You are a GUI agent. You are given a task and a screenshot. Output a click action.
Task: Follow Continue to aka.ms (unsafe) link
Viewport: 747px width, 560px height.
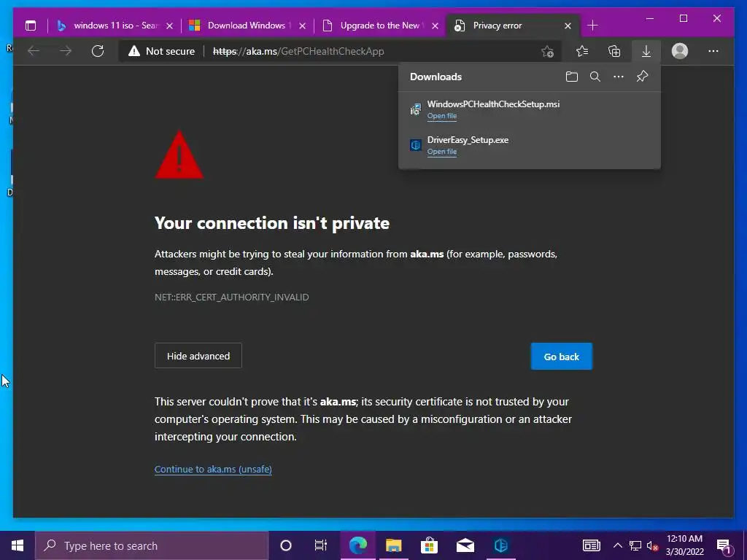213,469
